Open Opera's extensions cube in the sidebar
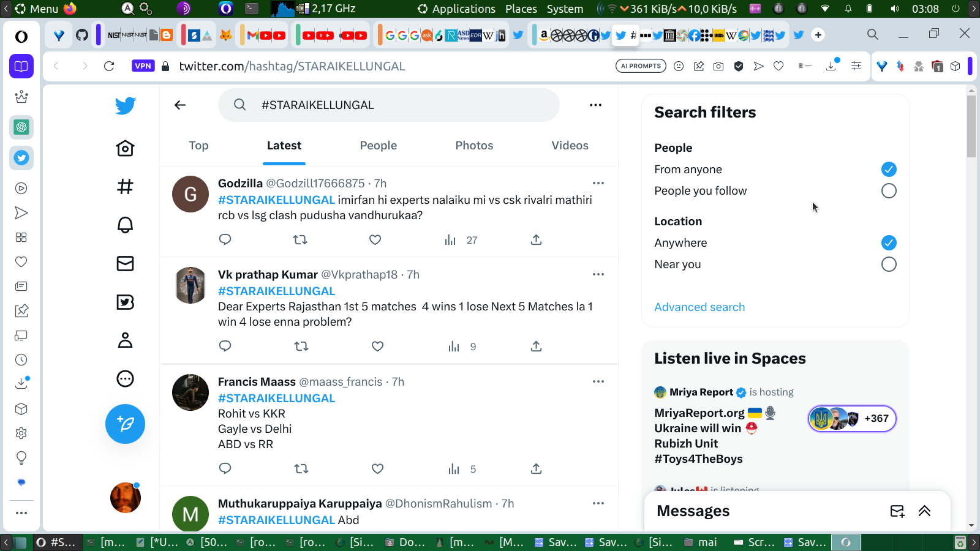Screen dimensions: 980x551 (x=21, y=409)
